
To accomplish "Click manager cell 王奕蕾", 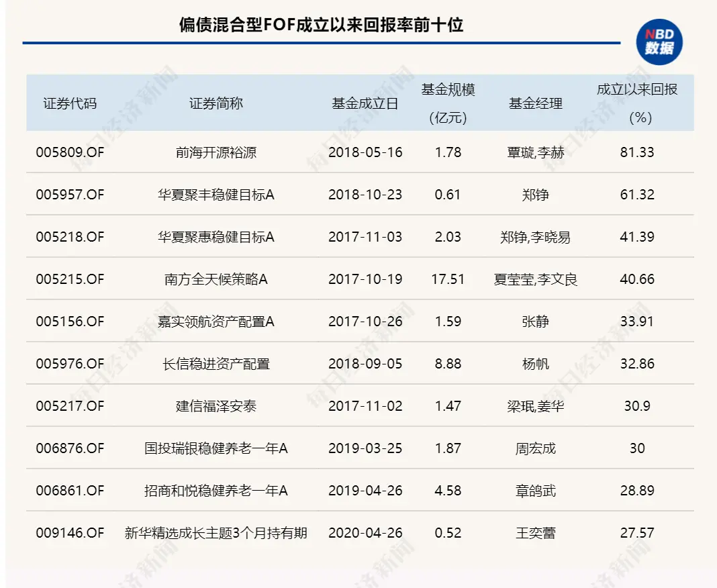I will pos(536,533).
